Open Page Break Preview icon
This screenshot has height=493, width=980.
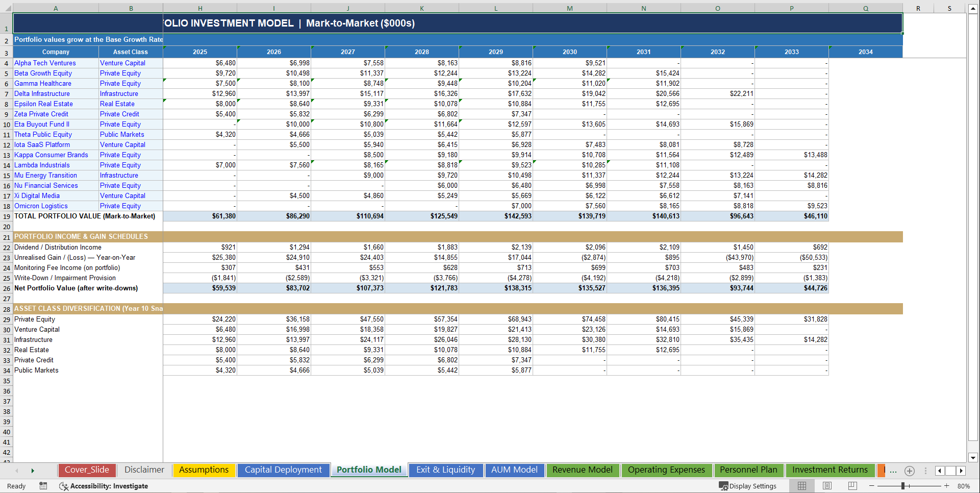pyautogui.click(x=851, y=486)
